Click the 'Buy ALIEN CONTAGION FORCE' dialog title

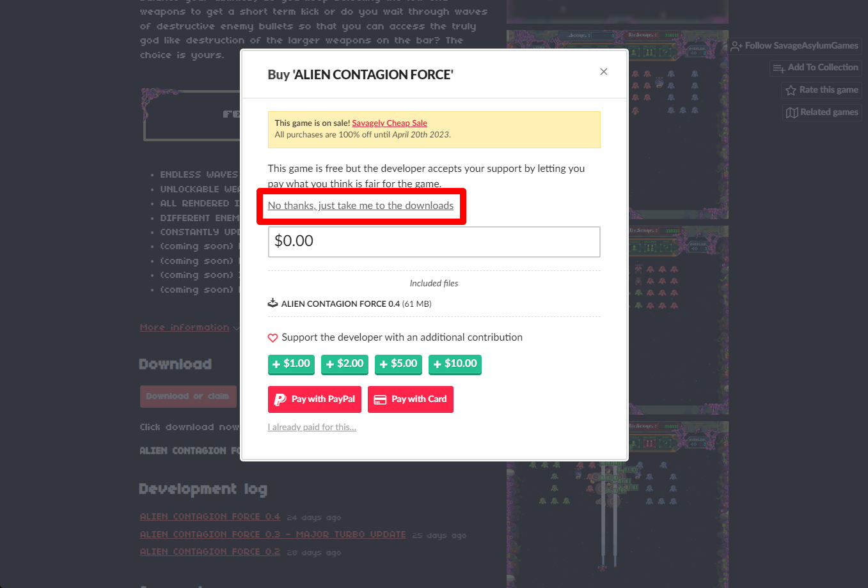360,75
